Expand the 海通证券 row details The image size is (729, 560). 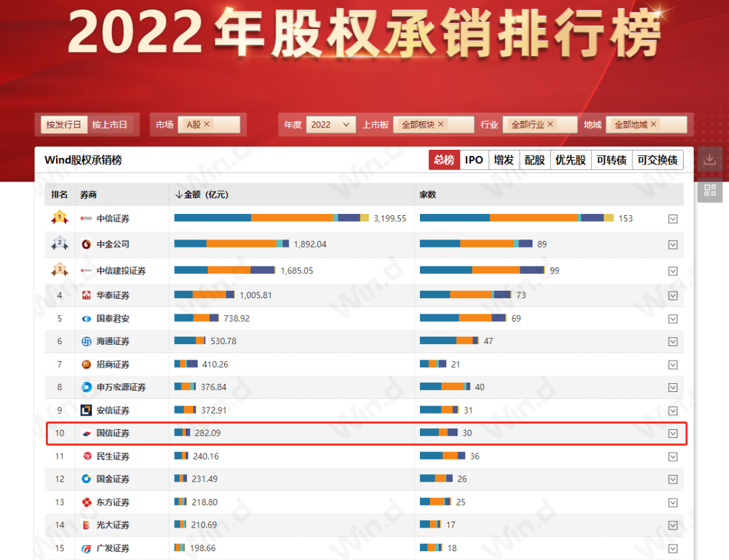click(x=673, y=341)
